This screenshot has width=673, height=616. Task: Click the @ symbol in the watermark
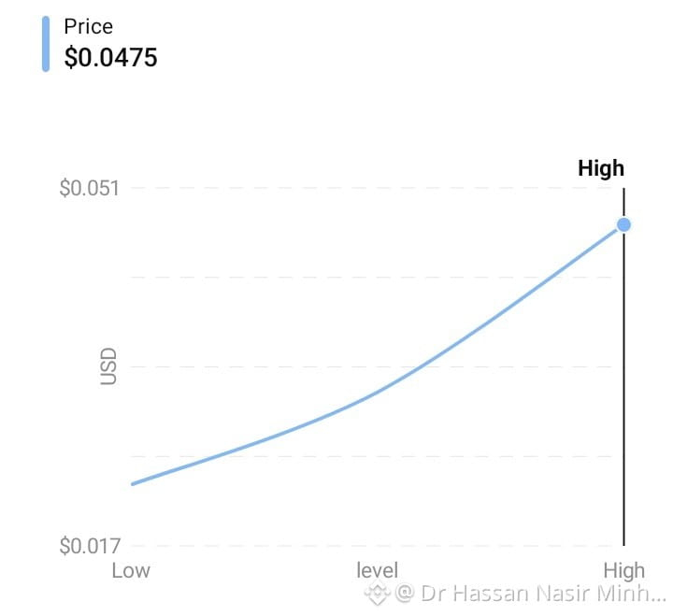click(405, 593)
